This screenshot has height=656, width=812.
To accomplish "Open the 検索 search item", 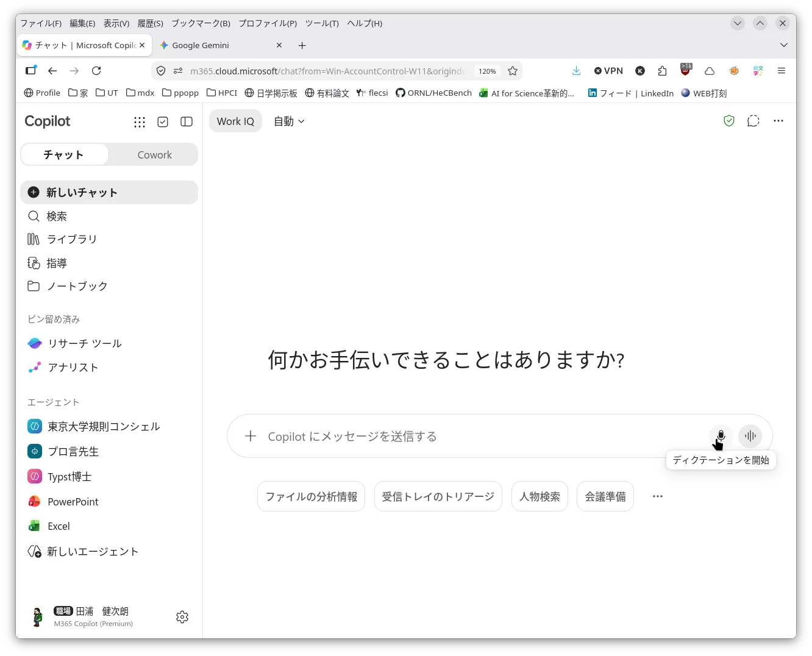I will tap(109, 216).
